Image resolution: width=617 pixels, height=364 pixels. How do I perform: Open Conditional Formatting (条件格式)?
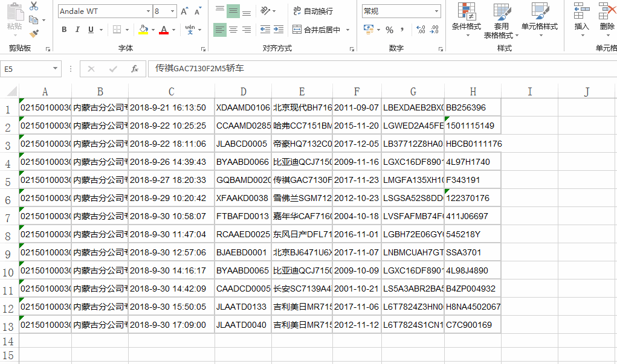[467, 19]
